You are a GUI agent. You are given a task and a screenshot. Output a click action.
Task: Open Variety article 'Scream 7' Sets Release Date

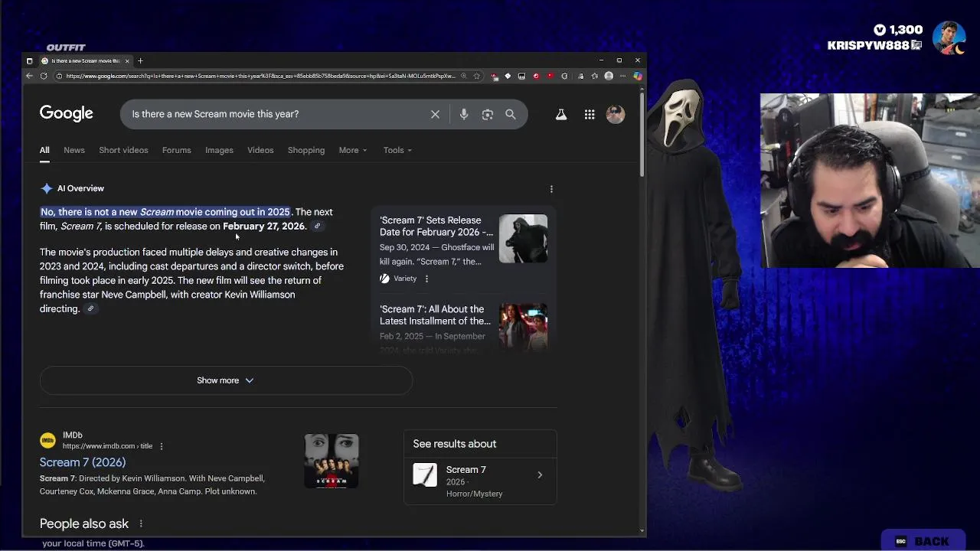coord(436,226)
